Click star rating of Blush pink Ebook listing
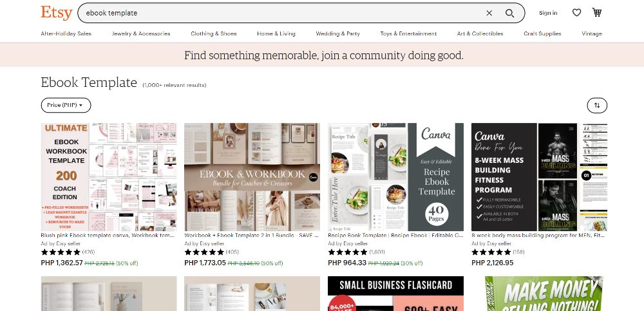 tap(61, 252)
